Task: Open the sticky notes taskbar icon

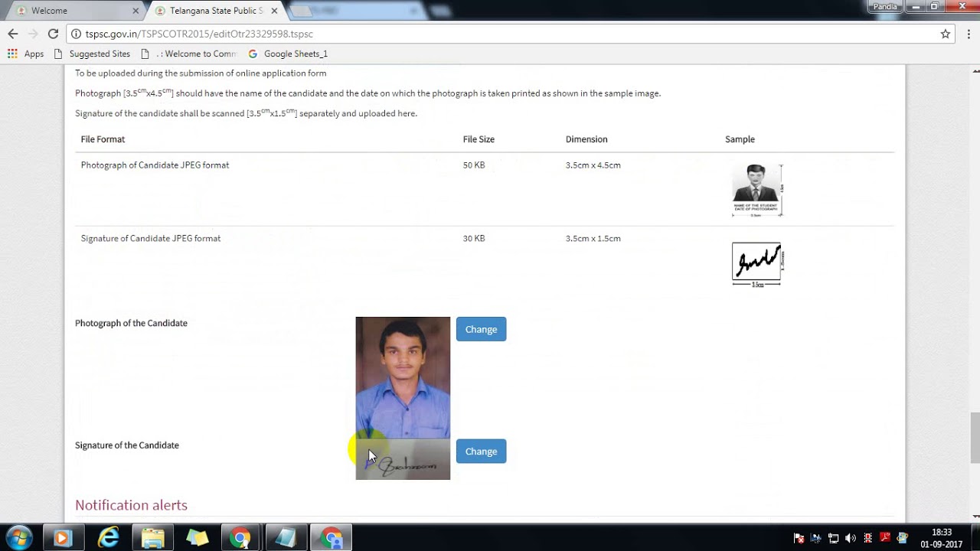Action: (x=197, y=538)
